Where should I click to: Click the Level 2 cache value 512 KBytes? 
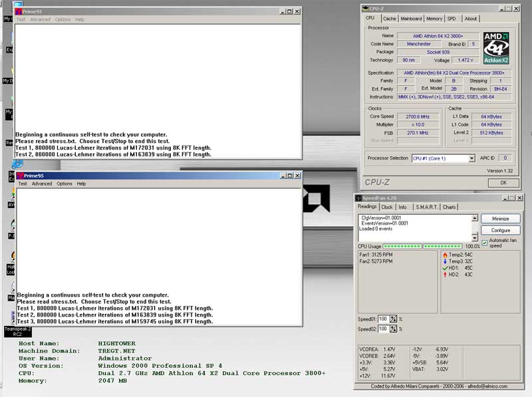pyautogui.click(x=491, y=133)
